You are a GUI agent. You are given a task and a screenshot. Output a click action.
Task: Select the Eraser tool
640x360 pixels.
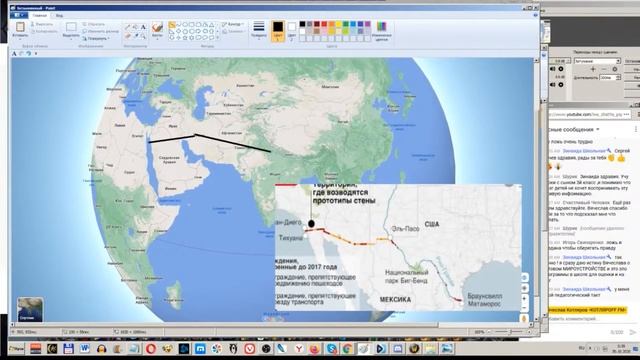click(128, 36)
